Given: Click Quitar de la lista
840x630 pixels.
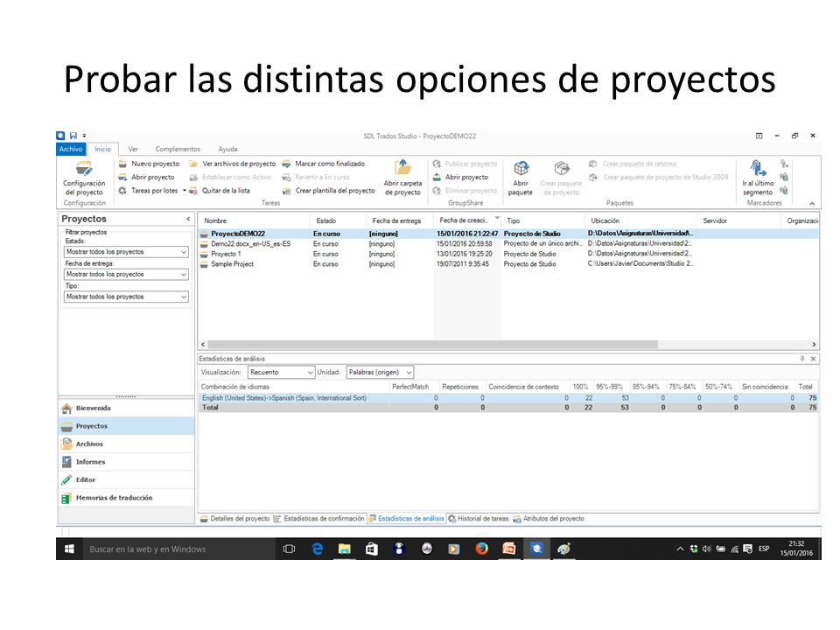Looking at the screenshot, I should pos(220,191).
